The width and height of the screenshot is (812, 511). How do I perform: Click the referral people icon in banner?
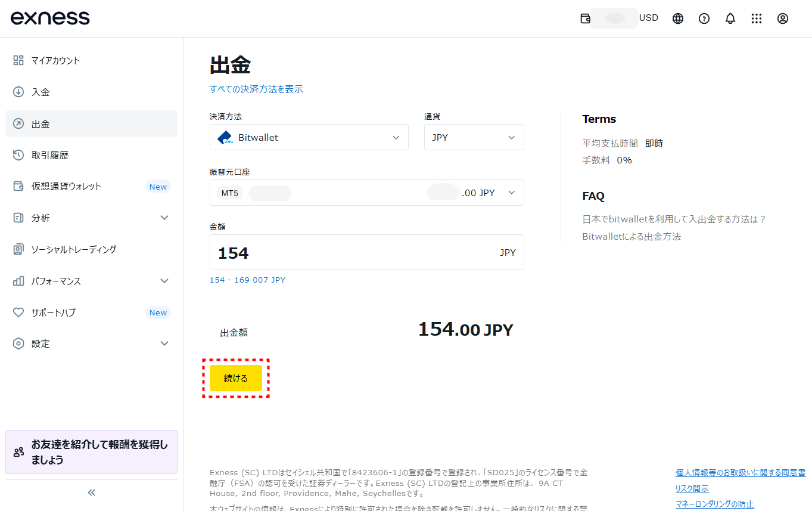click(18, 452)
